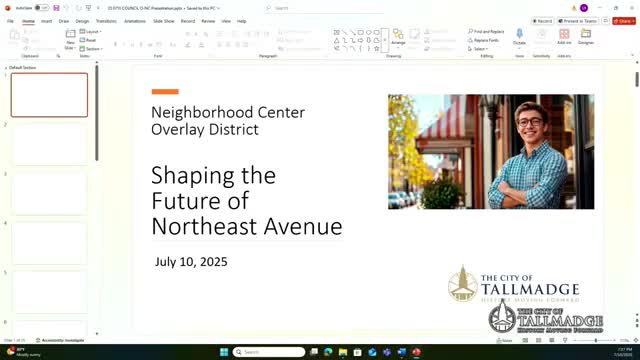640x360 pixels.
Task: Click the red Share button
Action: pyautogui.click(x=624, y=21)
